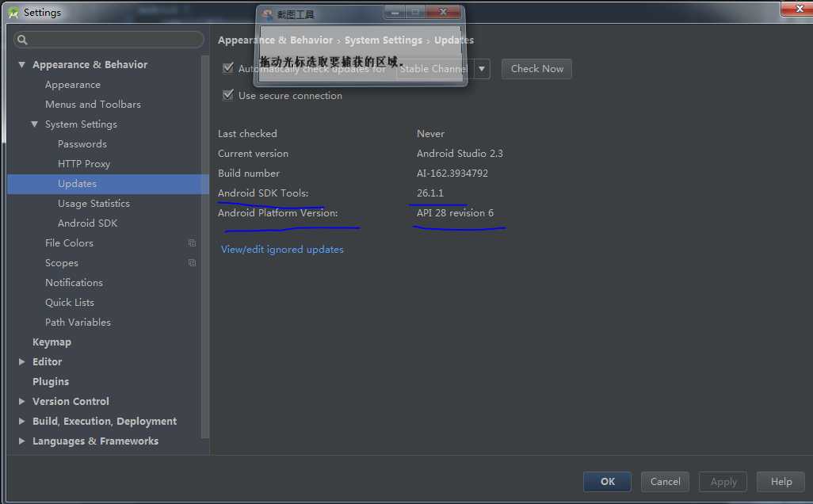Select Appearance in the settings tree

(x=73, y=85)
